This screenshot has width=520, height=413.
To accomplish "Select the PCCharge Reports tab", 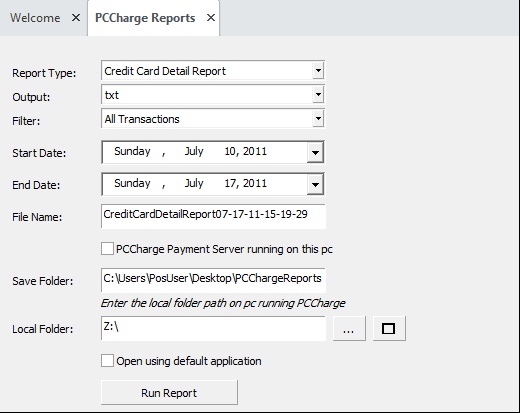I will 145,18.
